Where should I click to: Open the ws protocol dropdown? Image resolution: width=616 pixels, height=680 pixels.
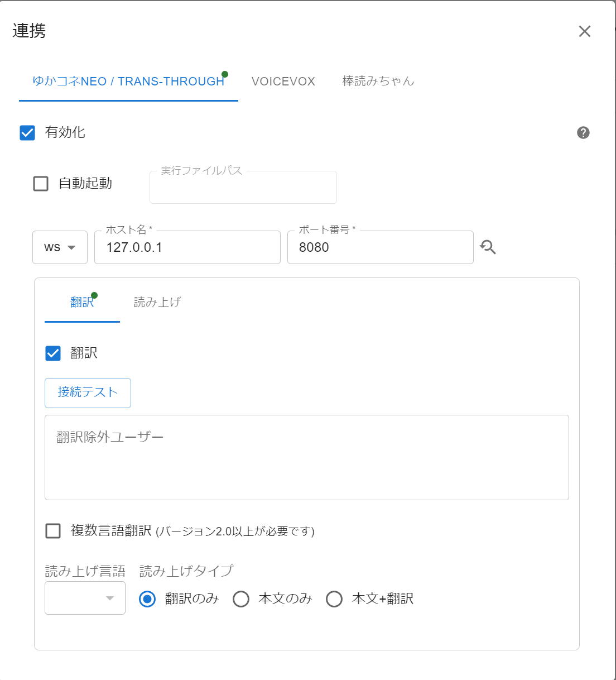(60, 247)
